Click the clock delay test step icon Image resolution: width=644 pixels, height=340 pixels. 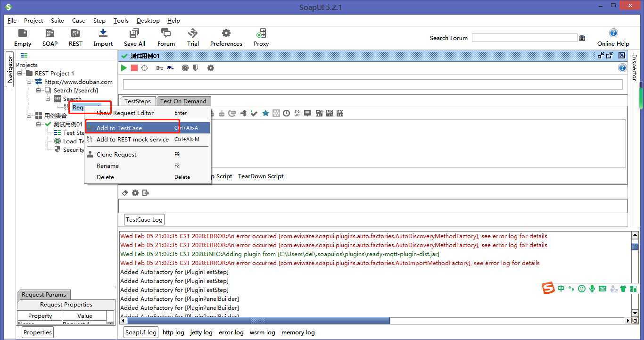click(286, 113)
